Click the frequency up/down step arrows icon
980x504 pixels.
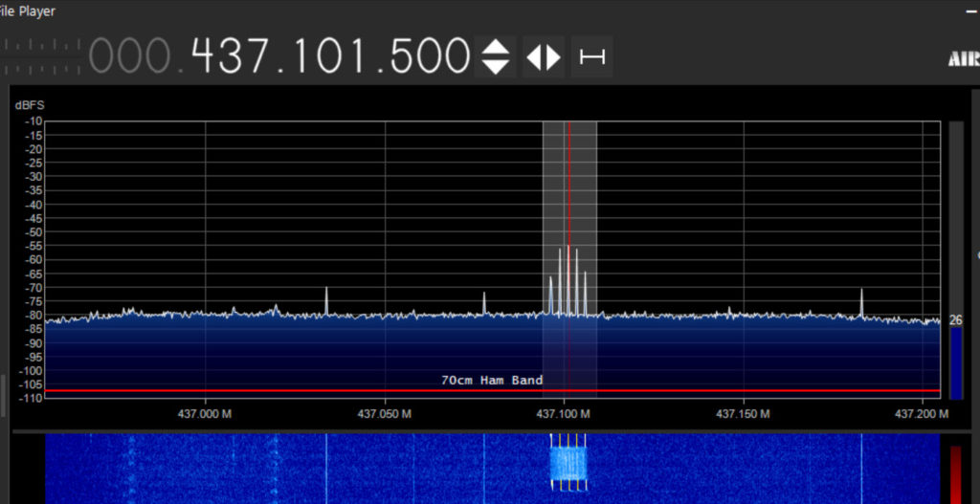tap(495, 56)
